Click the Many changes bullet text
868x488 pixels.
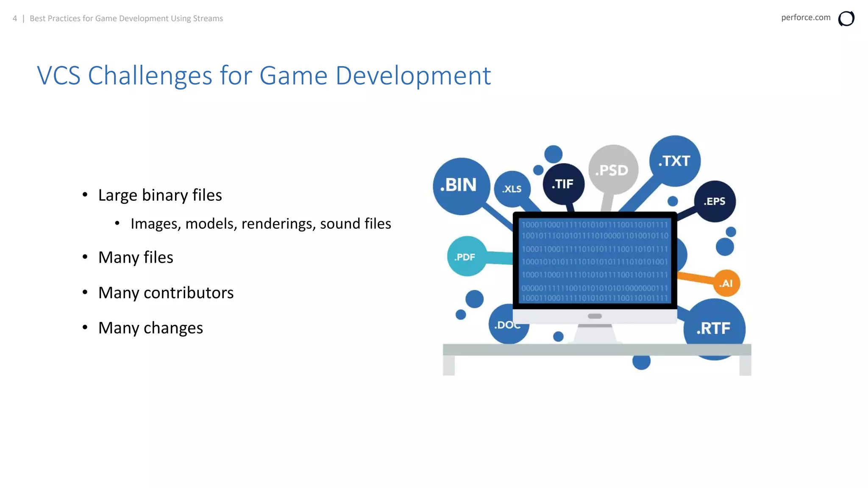[x=150, y=328]
